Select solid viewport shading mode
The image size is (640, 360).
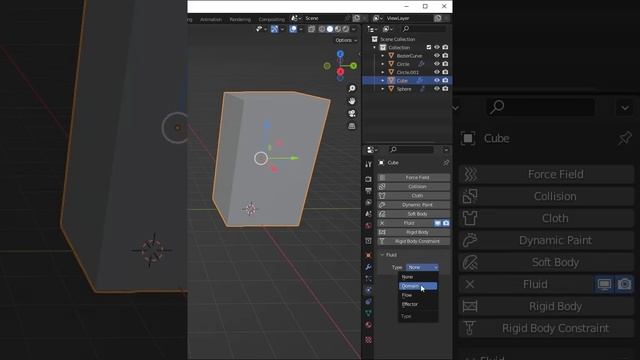coord(330,29)
